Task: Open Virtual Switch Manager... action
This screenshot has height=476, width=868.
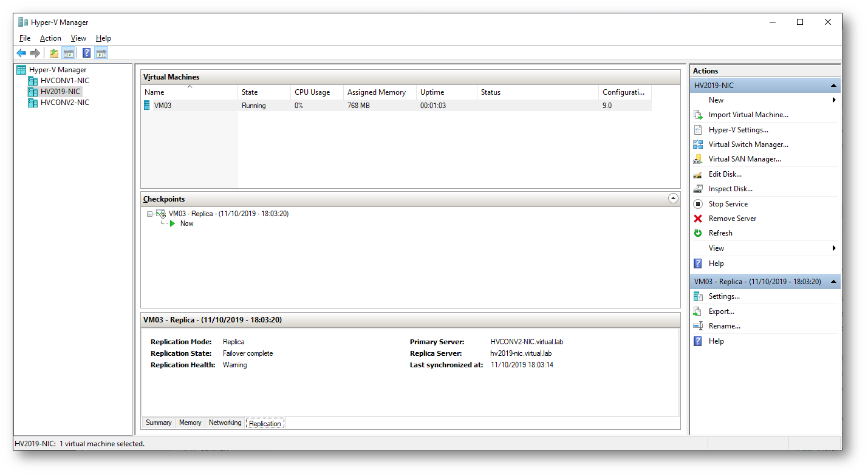Action: (x=748, y=144)
